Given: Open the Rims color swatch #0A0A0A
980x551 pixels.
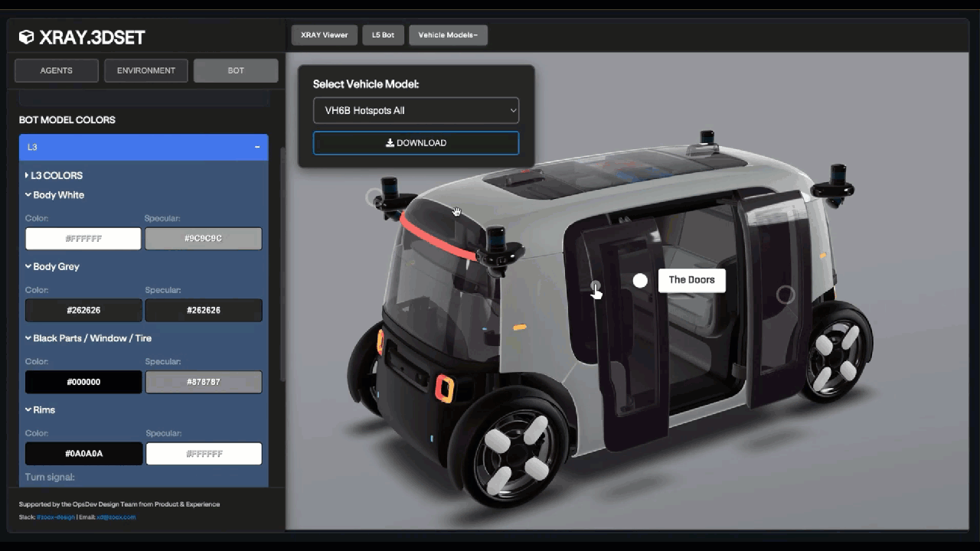Looking at the screenshot, I should coord(83,453).
